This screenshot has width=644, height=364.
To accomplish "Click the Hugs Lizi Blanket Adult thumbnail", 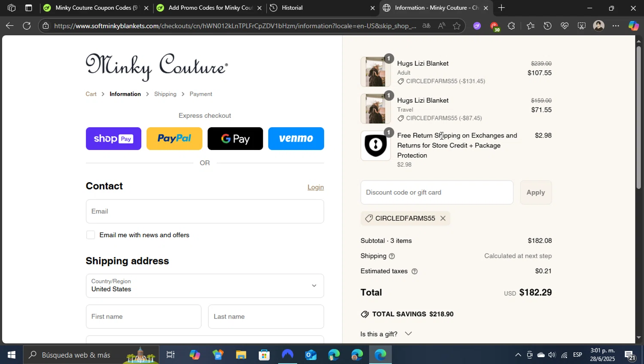I will coord(376,72).
